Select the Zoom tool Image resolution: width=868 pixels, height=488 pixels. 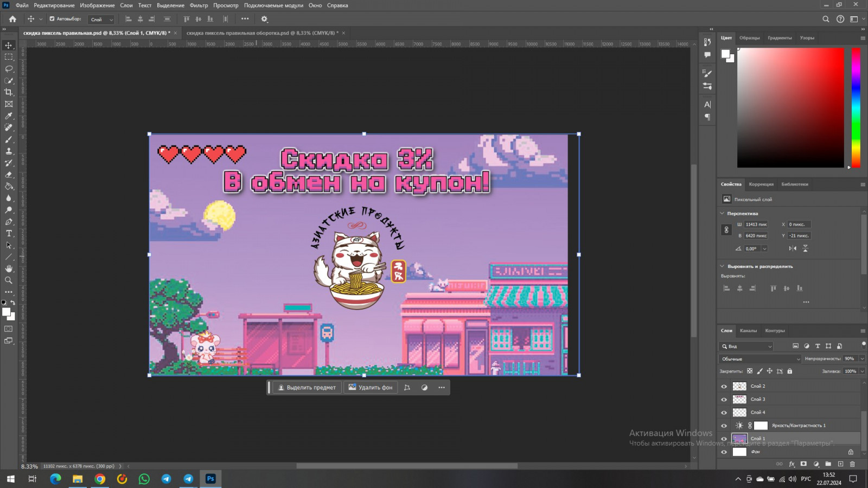9,280
